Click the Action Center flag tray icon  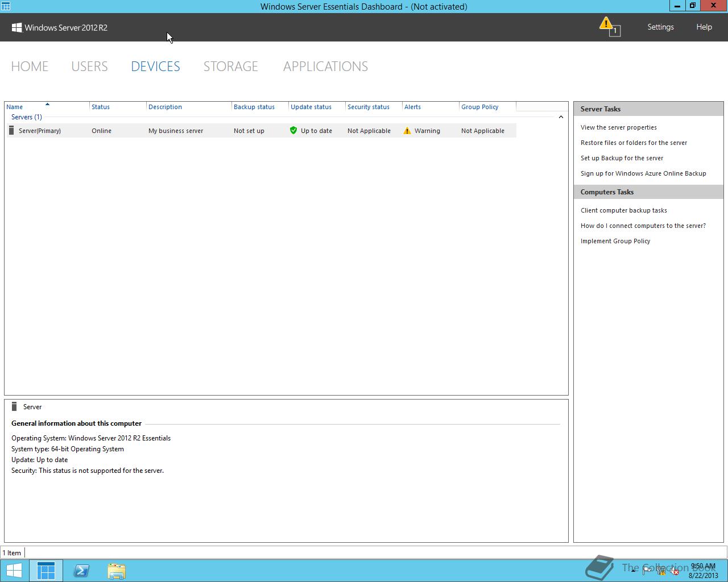[647, 571]
